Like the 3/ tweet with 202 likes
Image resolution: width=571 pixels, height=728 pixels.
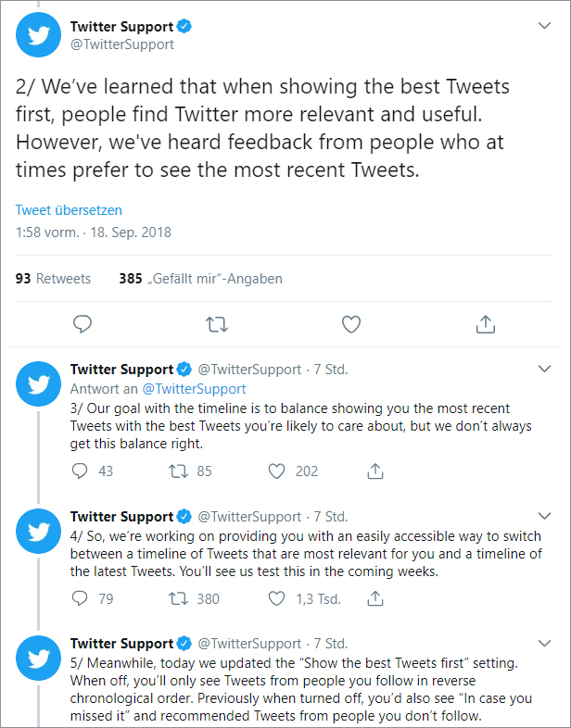pos(276,471)
